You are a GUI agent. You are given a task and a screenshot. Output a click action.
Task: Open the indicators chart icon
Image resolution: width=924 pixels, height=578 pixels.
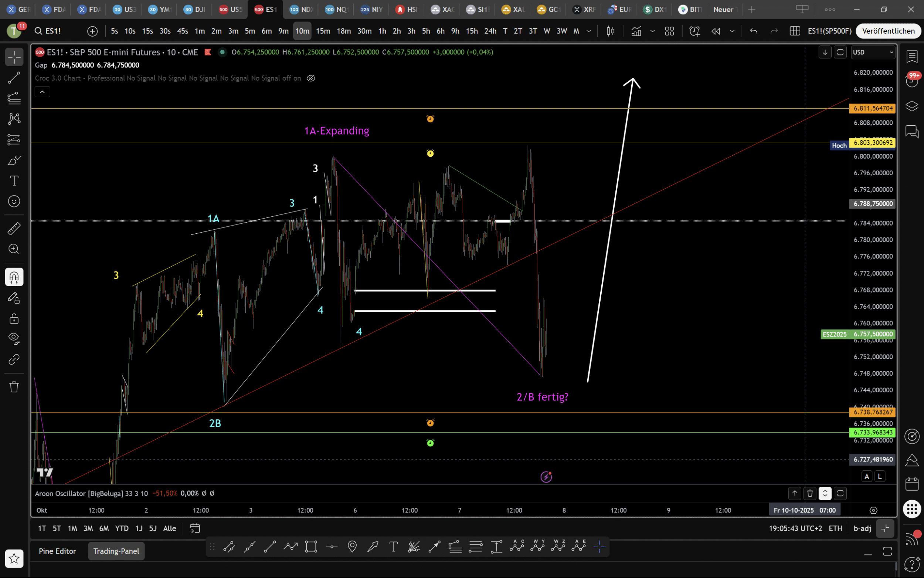tap(636, 31)
